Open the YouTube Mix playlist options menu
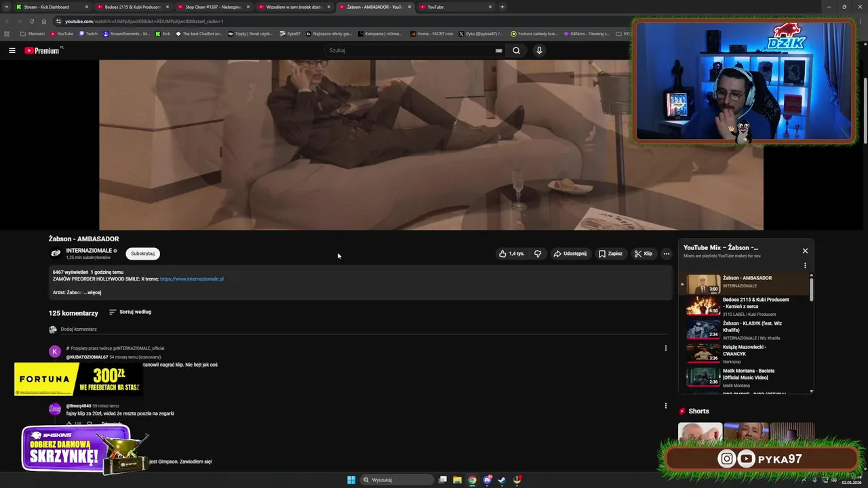This screenshot has width=868, height=488. pyautogui.click(x=805, y=266)
